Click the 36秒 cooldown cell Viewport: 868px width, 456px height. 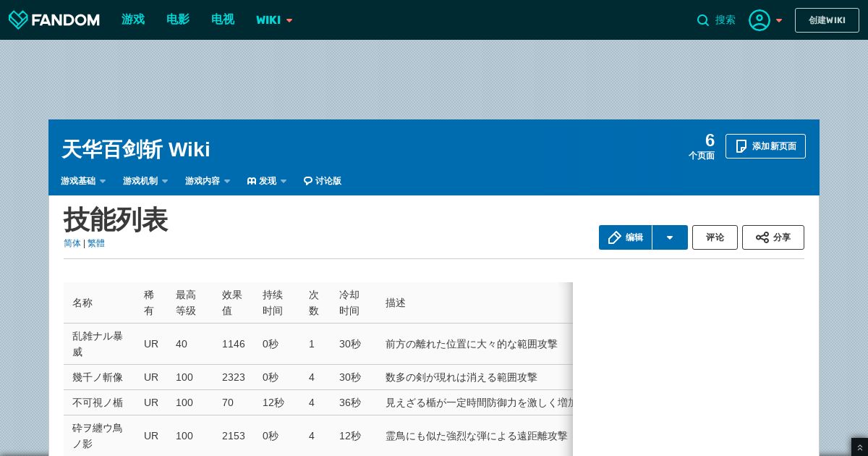350,402
